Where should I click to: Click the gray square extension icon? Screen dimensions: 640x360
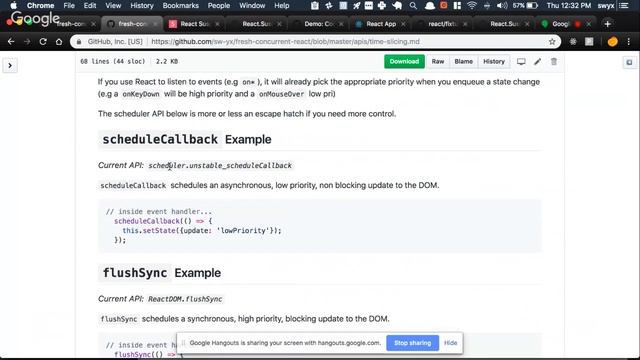[x=589, y=42]
